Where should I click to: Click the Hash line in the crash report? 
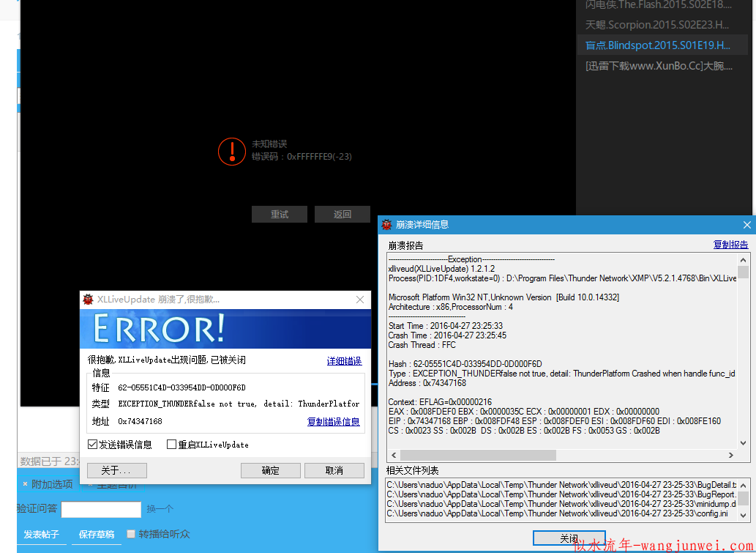click(x=465, y=364)
